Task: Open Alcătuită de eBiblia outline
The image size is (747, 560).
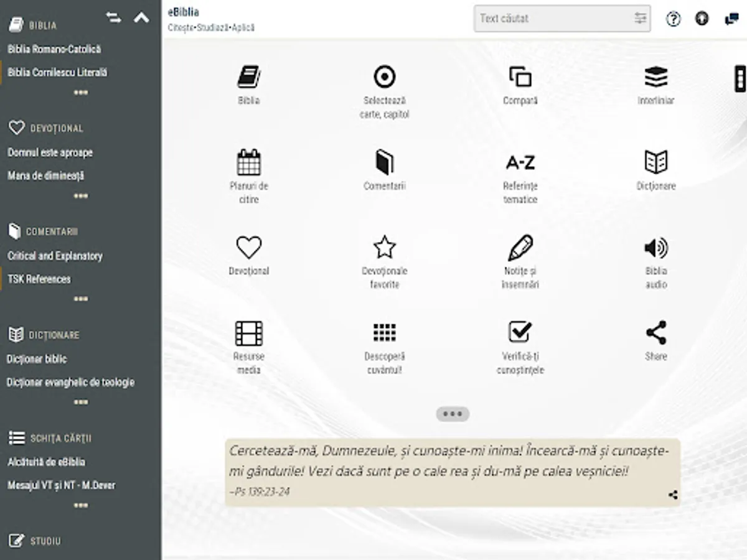Action: tap(46, 462)
